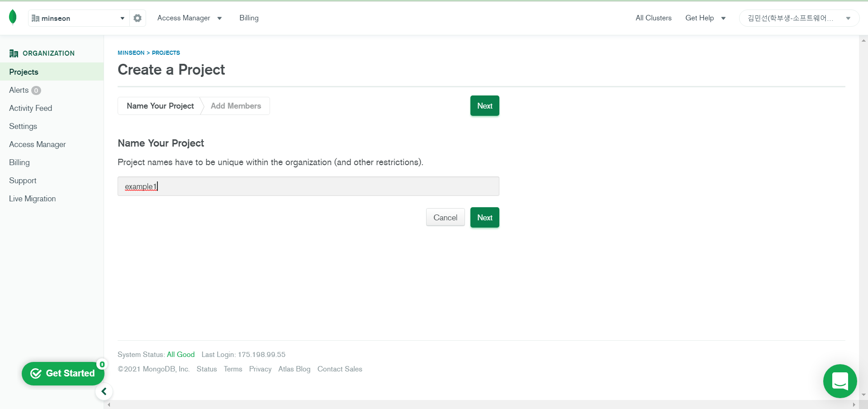The image size is (868, 409).
Task: Click horizontal scrollbar right arrow
Action: click(x=854, y=404)
